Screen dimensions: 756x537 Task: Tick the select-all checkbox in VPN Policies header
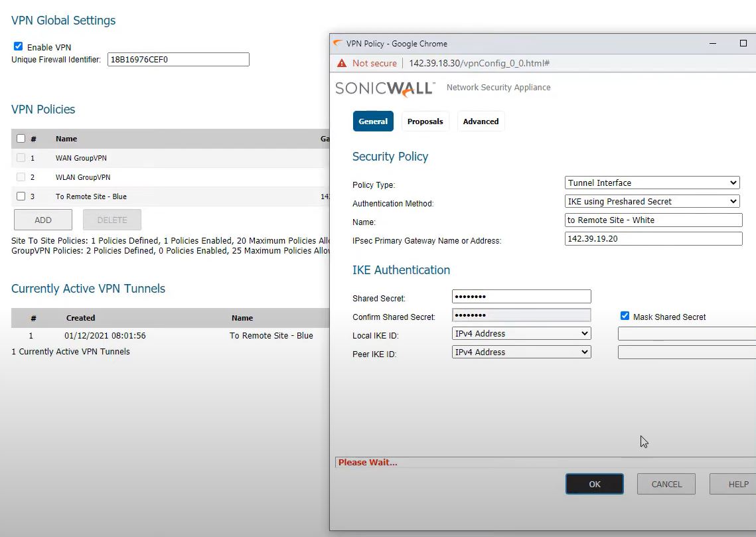click(x=21, y=139)
